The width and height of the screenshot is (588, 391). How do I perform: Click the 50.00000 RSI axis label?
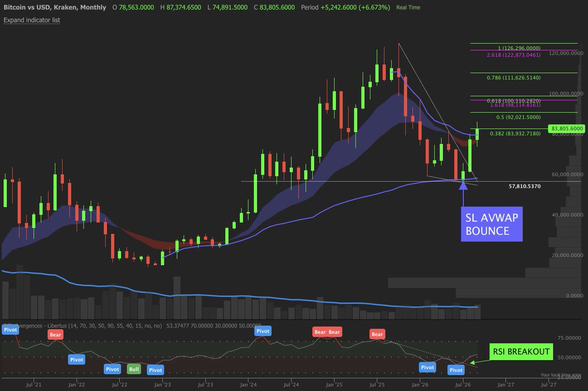pyautogui.click(x=569, y=358)
